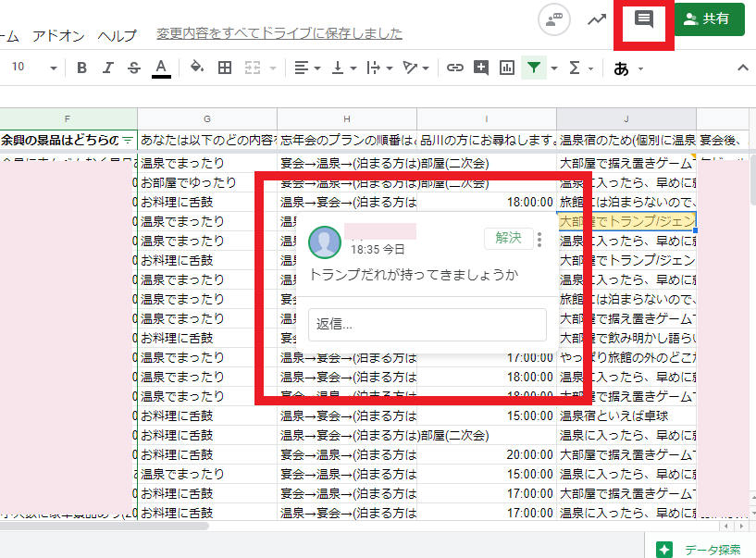This screenshot has width=756, height=558.
Task: Open the presence chat avatar icon
Action: 554,19
